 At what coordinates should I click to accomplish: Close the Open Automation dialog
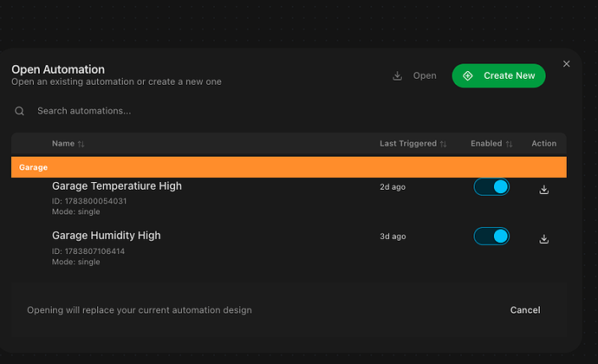pyautogui.click(x=566, y=64)
